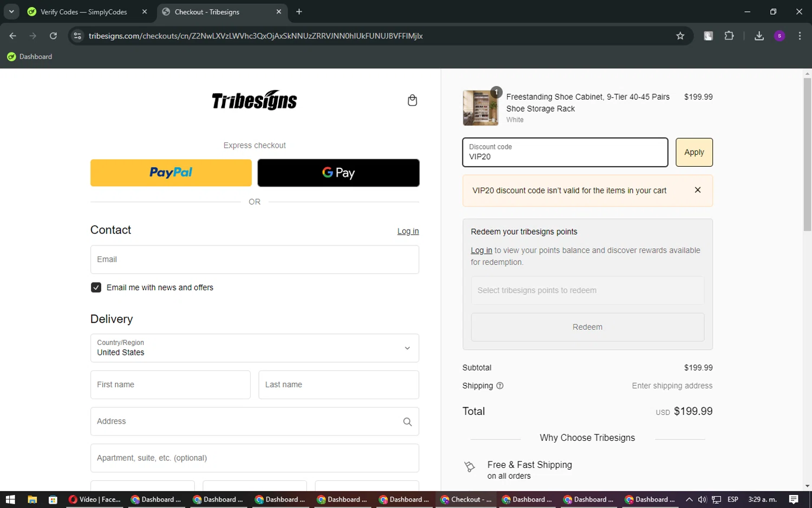Click the First name field
The width and height of the screenshot is (812, 508).
pos(170,385)
